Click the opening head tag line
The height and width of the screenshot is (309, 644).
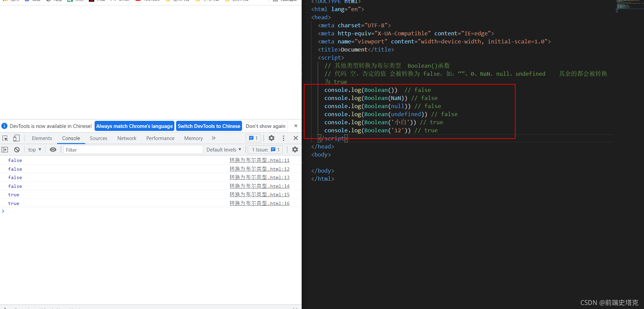coord(321,17)
